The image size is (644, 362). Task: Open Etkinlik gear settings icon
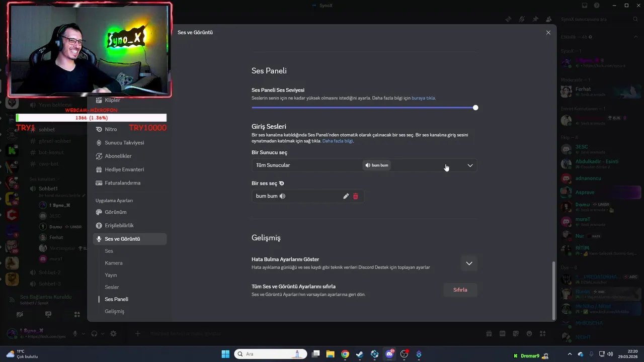(x=590, y=37)
